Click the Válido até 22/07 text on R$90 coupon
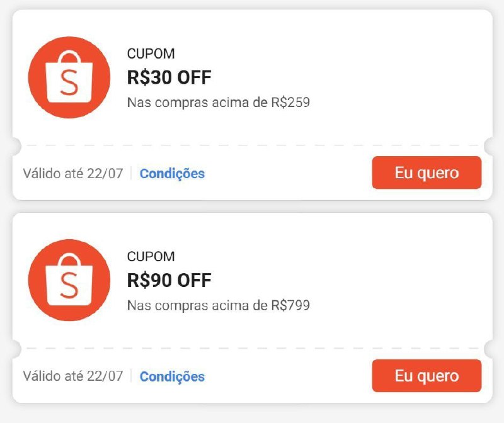 pos(73,376)
